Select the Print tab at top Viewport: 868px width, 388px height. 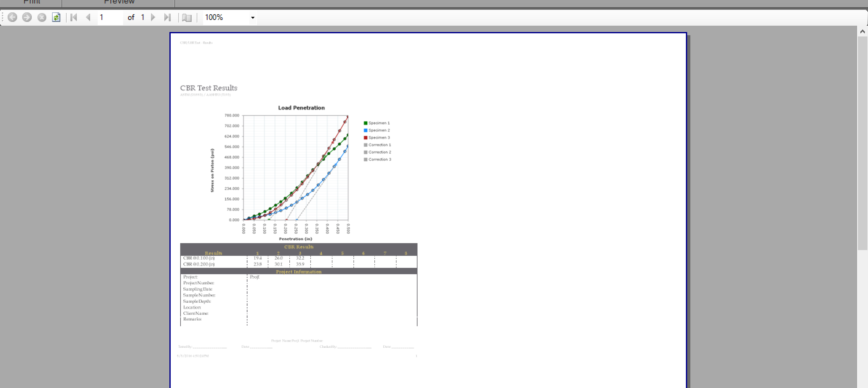pos(32,2)
